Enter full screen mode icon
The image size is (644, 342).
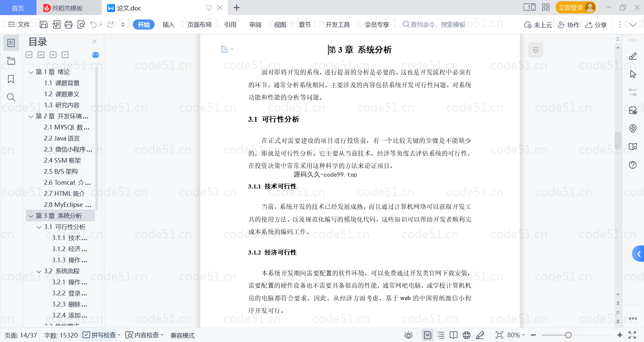tap(632, 335)
